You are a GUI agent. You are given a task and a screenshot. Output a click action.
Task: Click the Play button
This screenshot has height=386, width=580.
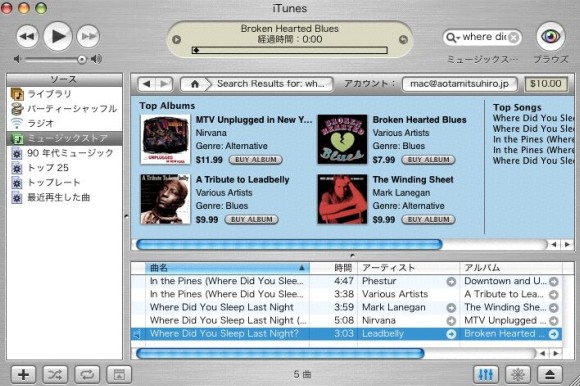pos(58,36)
